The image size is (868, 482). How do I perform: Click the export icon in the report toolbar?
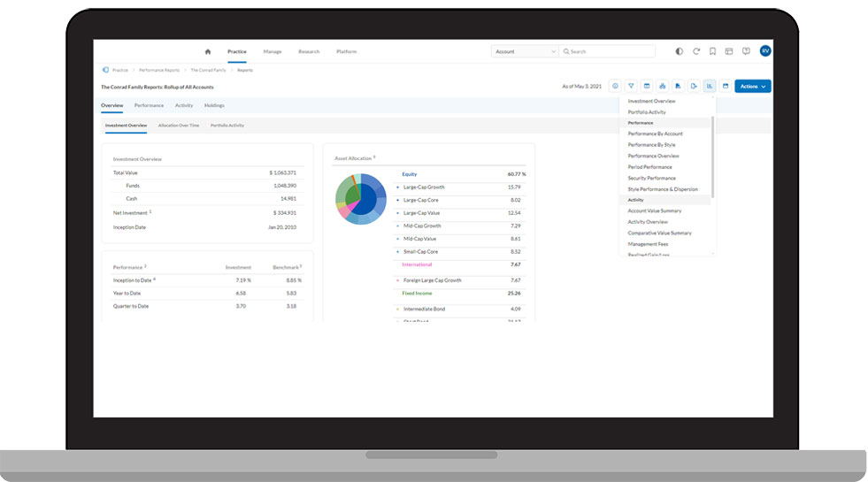pos(694,87)
